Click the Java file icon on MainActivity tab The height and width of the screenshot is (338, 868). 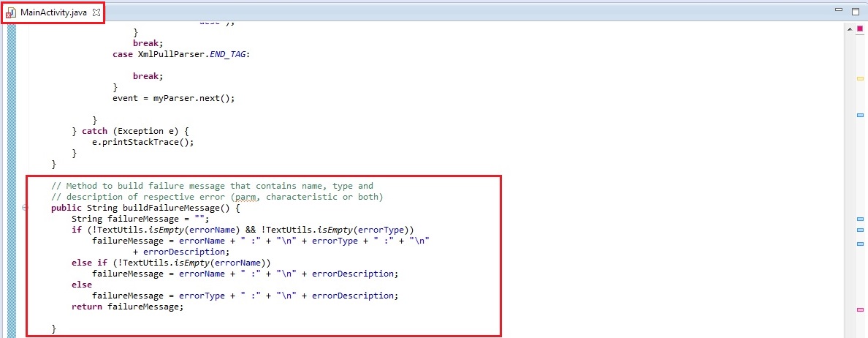pyautogui.click(x=11, y=12)
